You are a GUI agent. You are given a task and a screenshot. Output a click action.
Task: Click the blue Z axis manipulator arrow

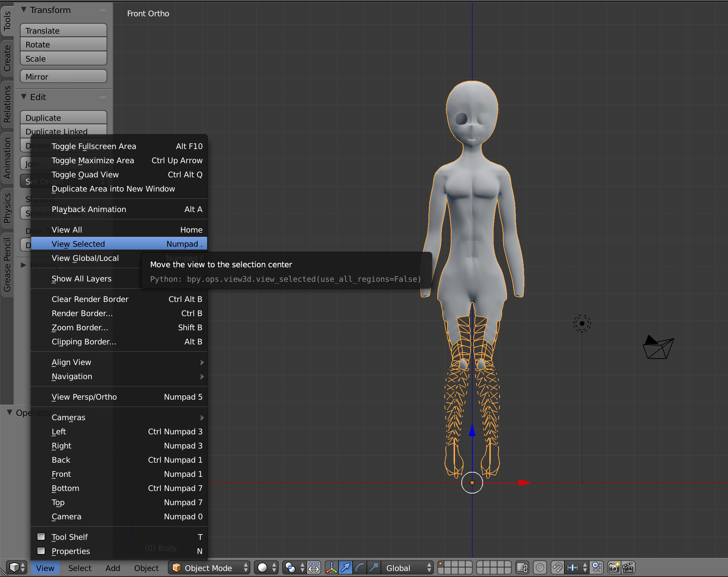coord(472,430)
